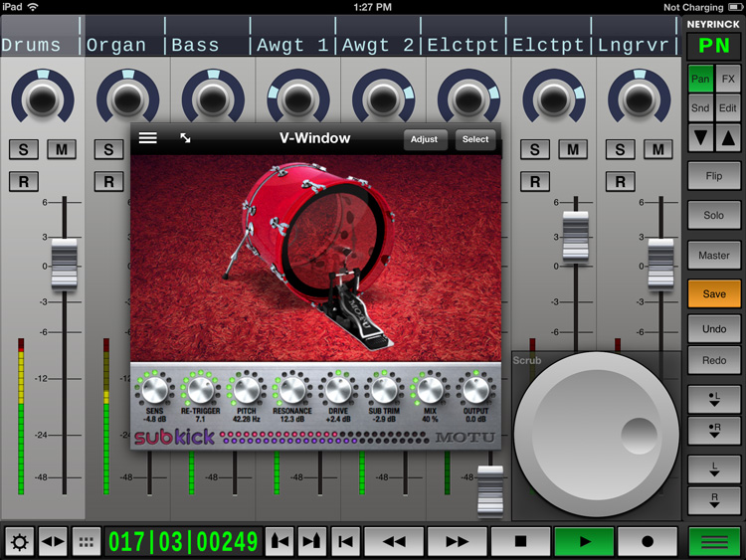
Task: Solo the Lngrvr channel
Action: pyautogui.click(x=620, y=149)
